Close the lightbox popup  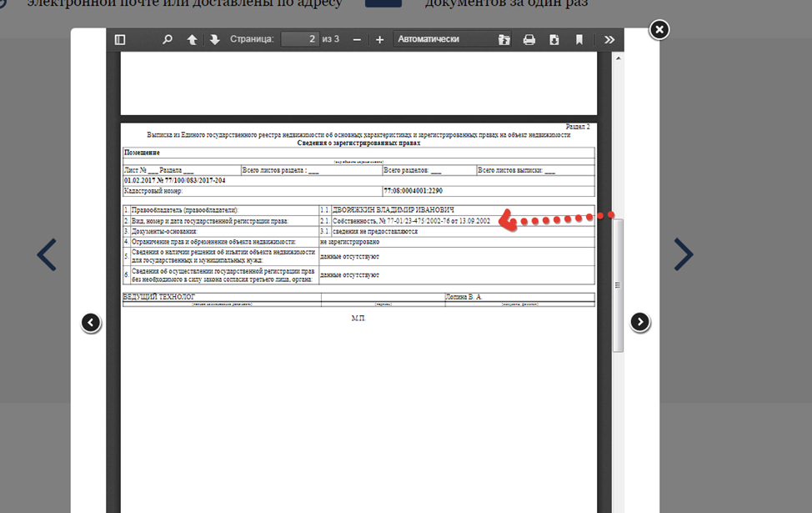point(659,29)
